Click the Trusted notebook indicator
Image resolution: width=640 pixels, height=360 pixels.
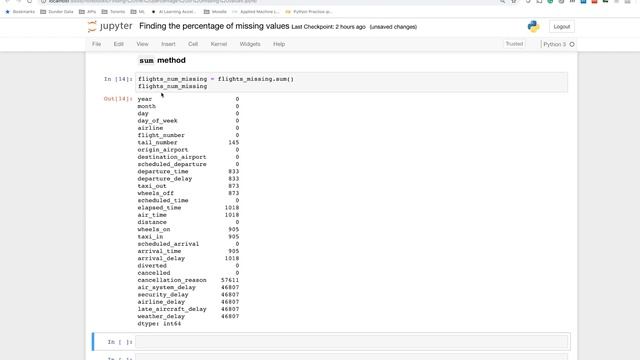[514, 44]
